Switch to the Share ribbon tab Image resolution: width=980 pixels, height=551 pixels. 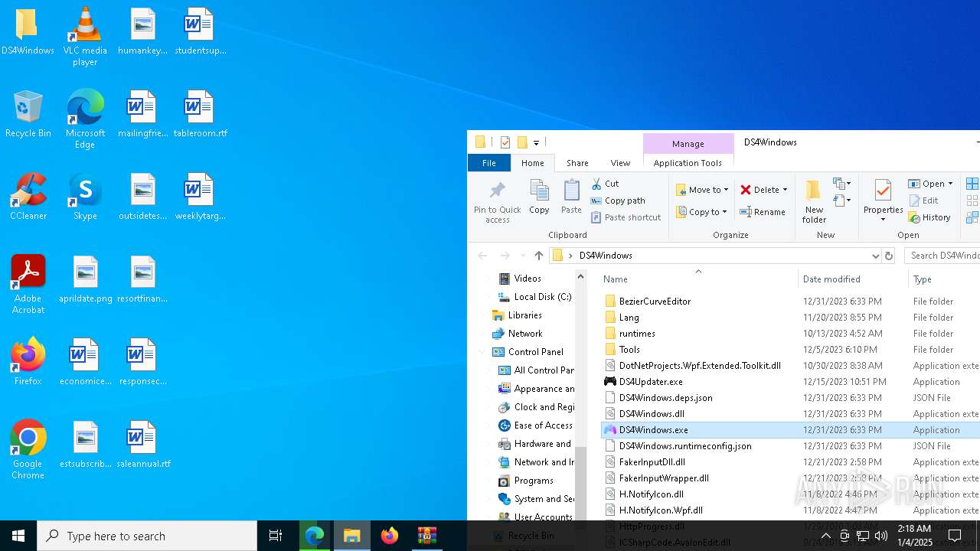coord(577,163)
